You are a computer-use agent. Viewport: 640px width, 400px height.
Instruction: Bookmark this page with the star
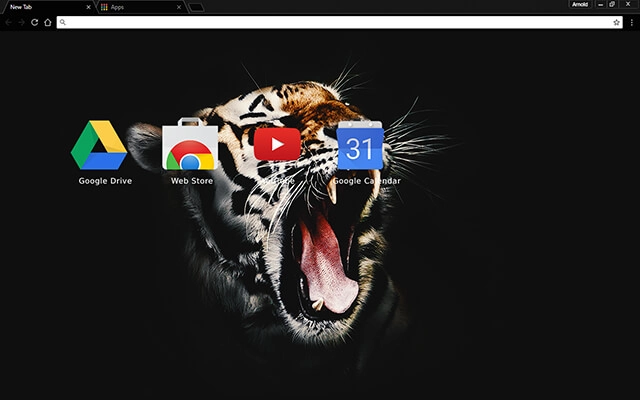click(616, 22)
